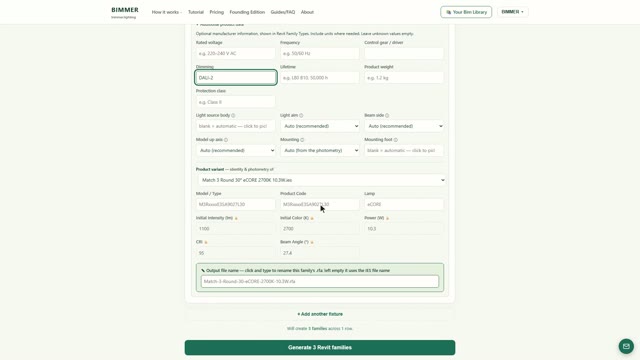This screenshot has width=640, height=360.
Task: Open Your Bim Library
Action: 466,12
